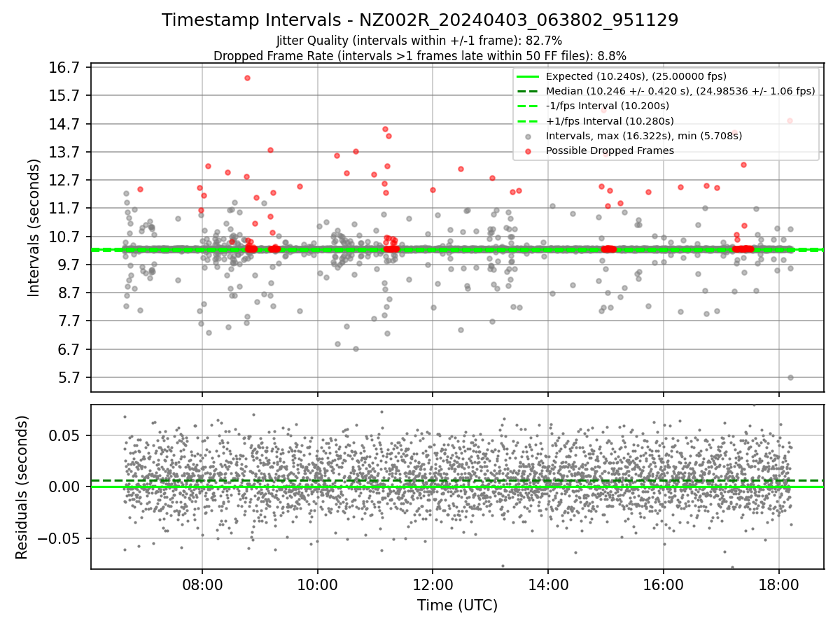Click the "Time (UTC)" x-axis label
Screen dimensions: 840x630
[457, 605]
